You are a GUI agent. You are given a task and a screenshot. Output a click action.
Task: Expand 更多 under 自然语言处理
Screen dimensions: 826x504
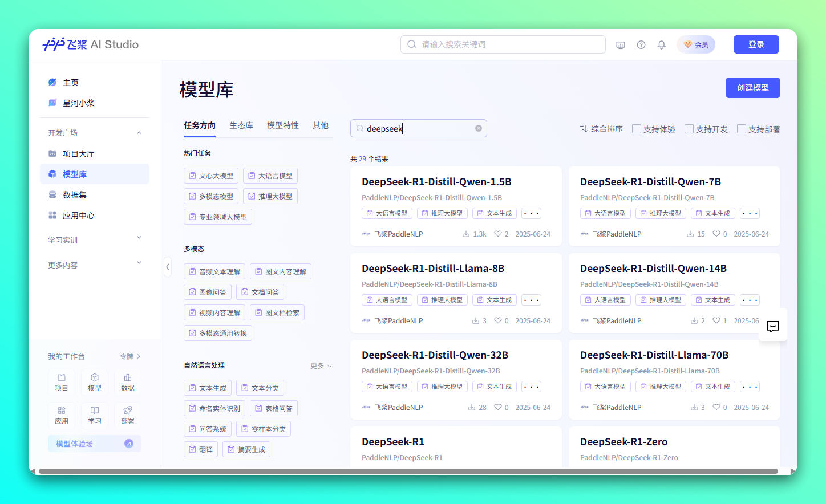tap(321, 366)
